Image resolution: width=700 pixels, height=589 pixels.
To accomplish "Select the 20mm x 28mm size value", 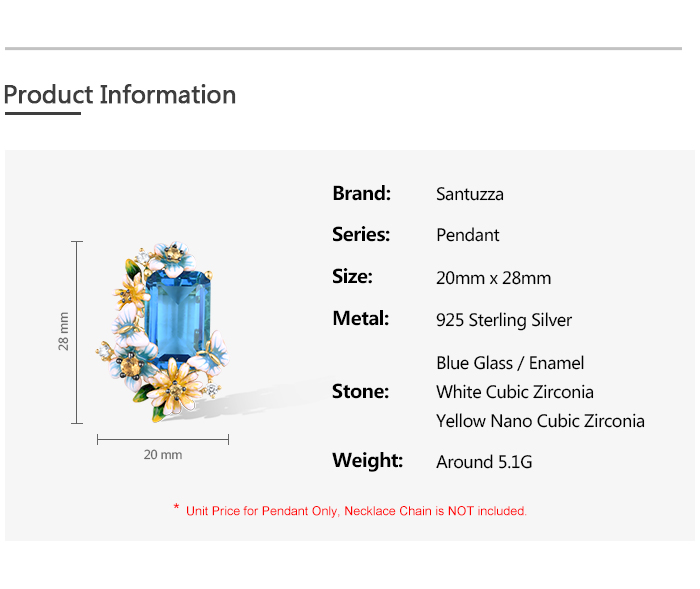I will (493, 278).
